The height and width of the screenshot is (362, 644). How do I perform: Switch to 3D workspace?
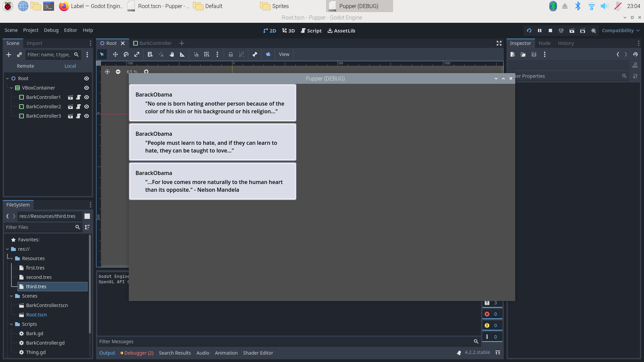[288, 31]
